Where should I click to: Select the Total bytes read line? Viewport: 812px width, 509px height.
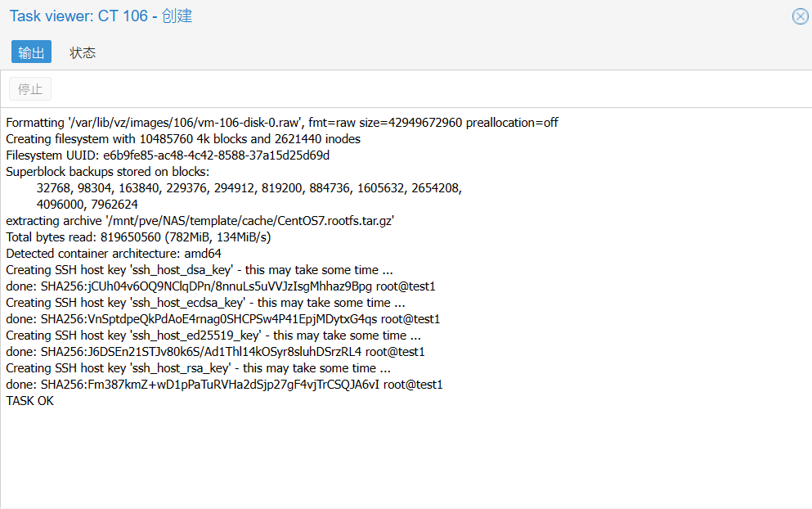(x=138, y=237)
